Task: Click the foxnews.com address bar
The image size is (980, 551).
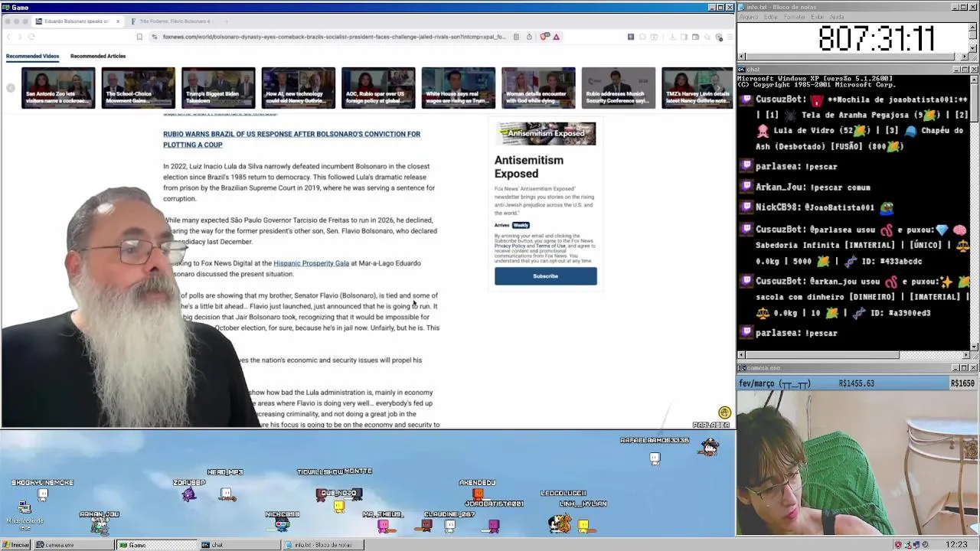Action: coord(334,37)
